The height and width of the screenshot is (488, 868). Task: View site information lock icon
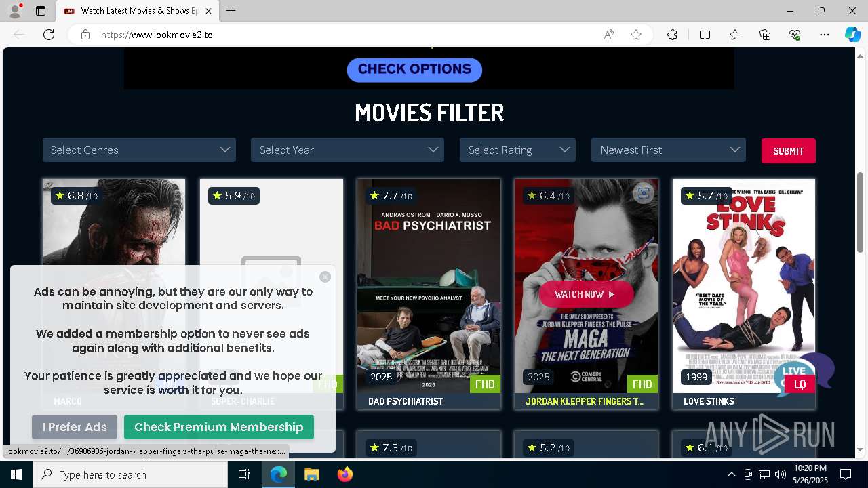click(85, 35)
